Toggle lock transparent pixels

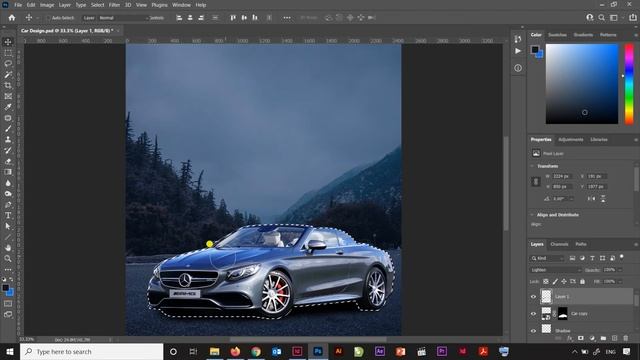click(x=546, y=282)
